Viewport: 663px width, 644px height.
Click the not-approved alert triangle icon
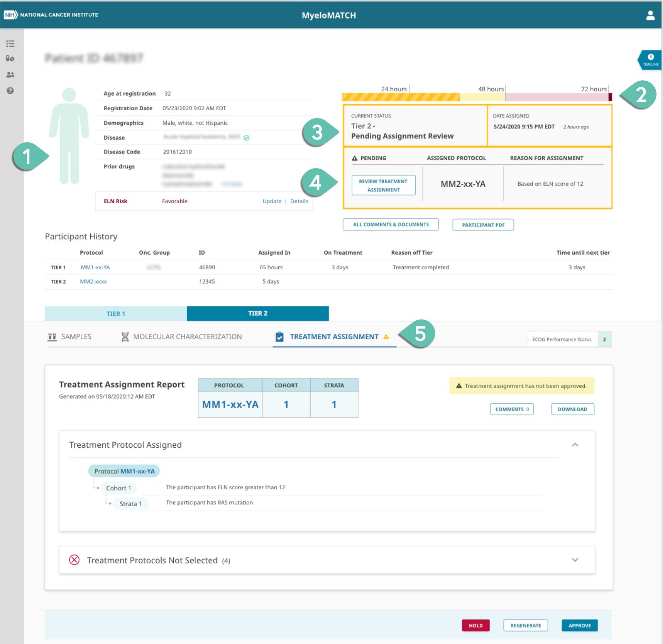[x=459, y=386]
